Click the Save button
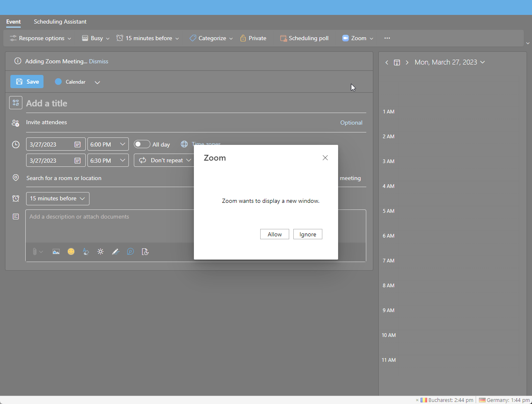The height and width of the screenshot is (404, 532). pos(27,82)
